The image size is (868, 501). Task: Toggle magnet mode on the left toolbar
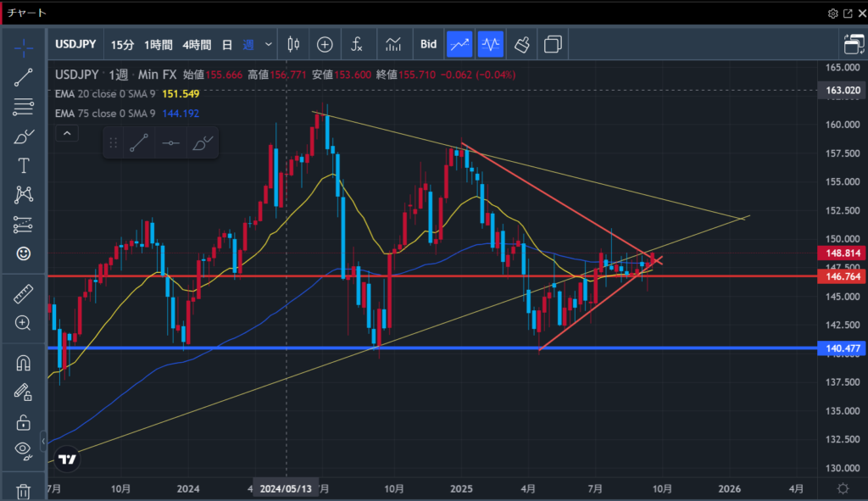click(x=23, y=363)
